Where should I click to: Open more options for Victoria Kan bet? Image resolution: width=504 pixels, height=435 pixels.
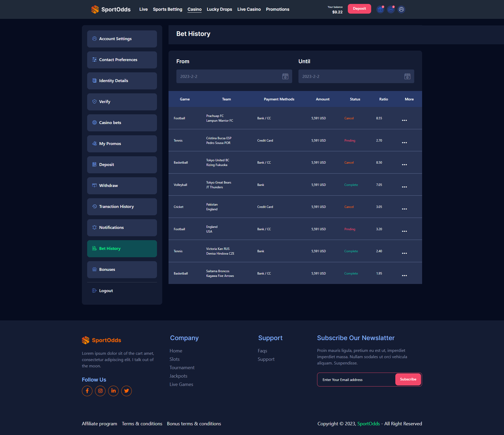(404, 253)
